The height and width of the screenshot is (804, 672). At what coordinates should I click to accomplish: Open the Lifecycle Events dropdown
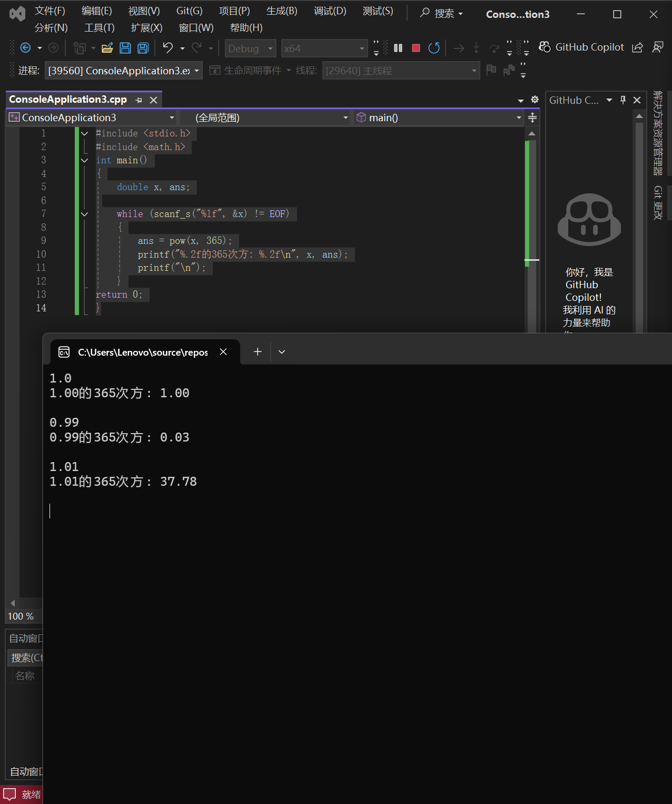[x=289, y=70]
